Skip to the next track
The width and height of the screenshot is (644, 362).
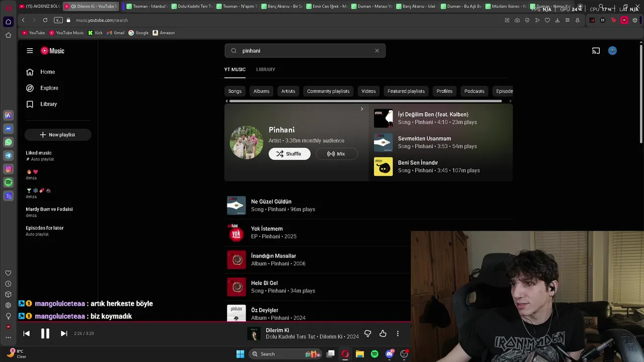pos(64,333)
